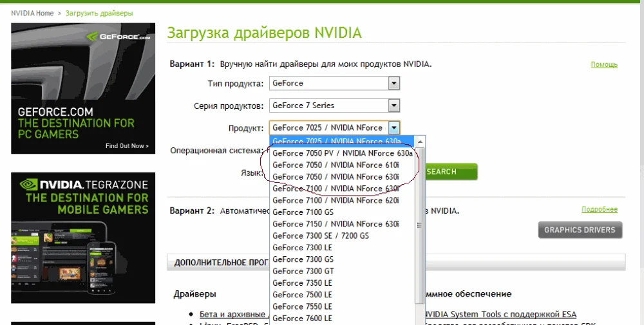This screenshot has width=644, height=325.
Task: Pick GeForce 7600 LE in list
Action: 343,319
